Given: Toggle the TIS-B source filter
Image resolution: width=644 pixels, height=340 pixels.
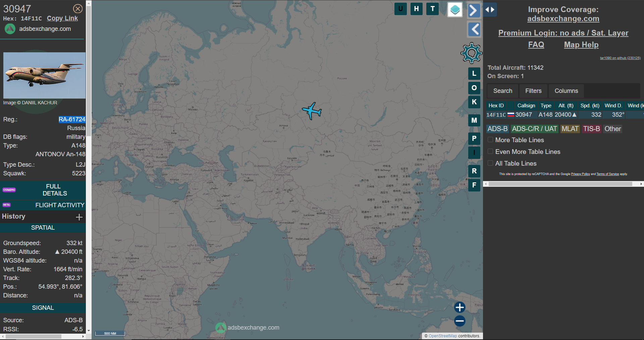Looking at the screenshot, I should click(x=591, y=129).
